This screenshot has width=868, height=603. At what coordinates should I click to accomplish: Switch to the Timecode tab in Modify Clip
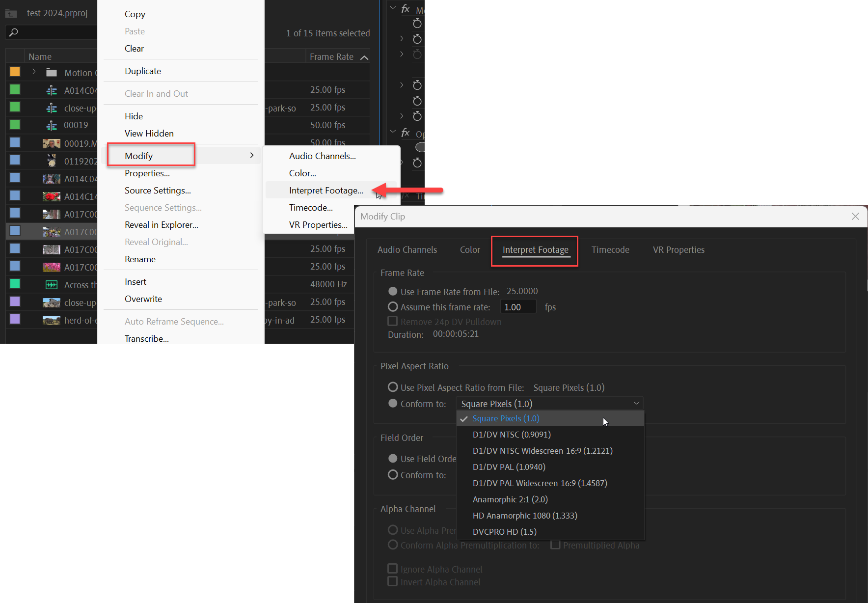point(610,249)
